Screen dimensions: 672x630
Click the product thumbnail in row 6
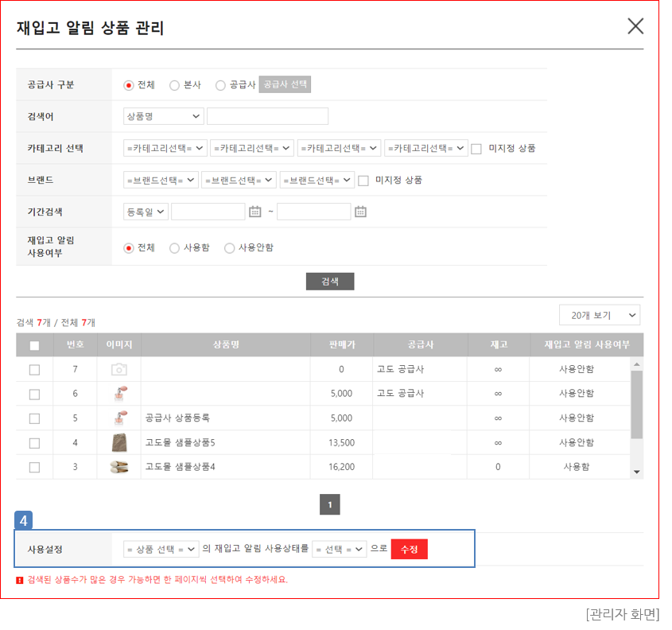pos(118,394)
